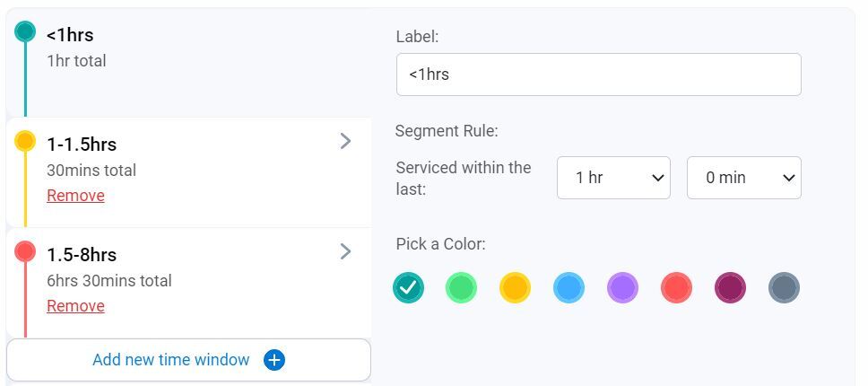Remove the 1-1.5hrs time window
Image resolution: width=868 pixels, height=386 pixels.
(x=75, y=196)
